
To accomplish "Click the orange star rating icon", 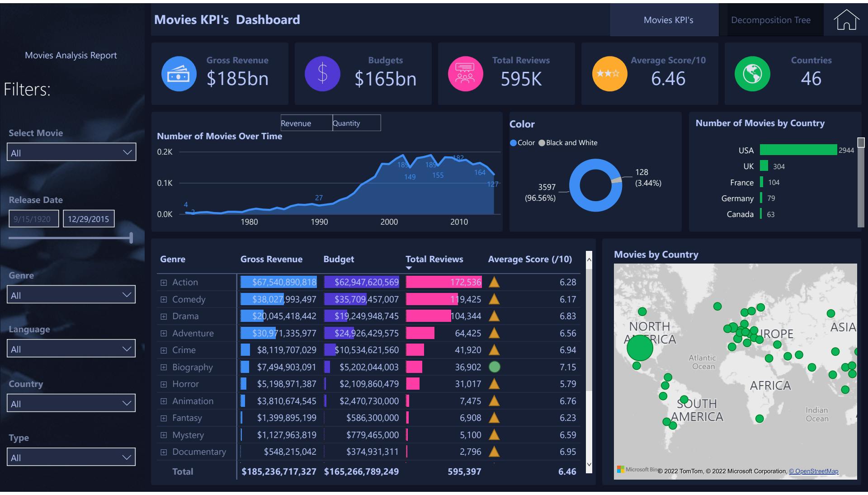I will pos(609,74).
